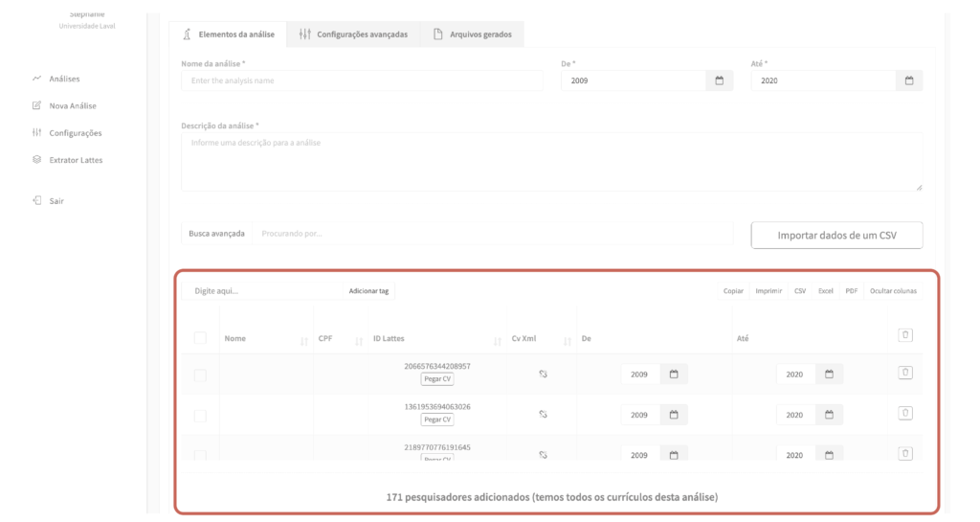Screen dimensions: 980x522
Task: Export the table using Excel button
Action: (x=825, y=290)
